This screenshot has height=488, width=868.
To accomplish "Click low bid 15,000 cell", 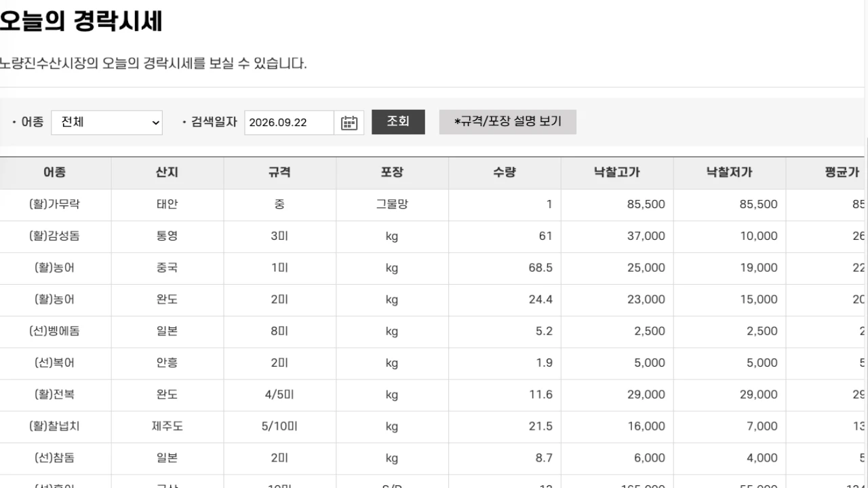I will point(730,299).
